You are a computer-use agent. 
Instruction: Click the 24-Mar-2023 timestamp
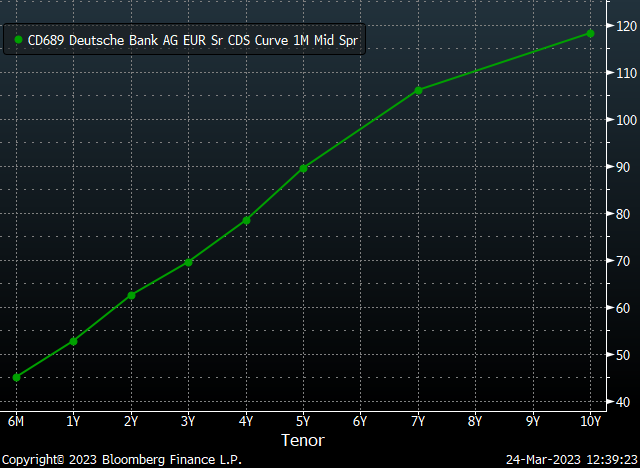tap(570, 459)
